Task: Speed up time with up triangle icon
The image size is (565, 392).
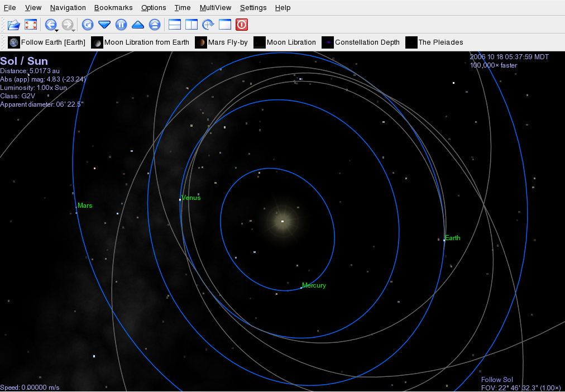Action: coord(138,25)
